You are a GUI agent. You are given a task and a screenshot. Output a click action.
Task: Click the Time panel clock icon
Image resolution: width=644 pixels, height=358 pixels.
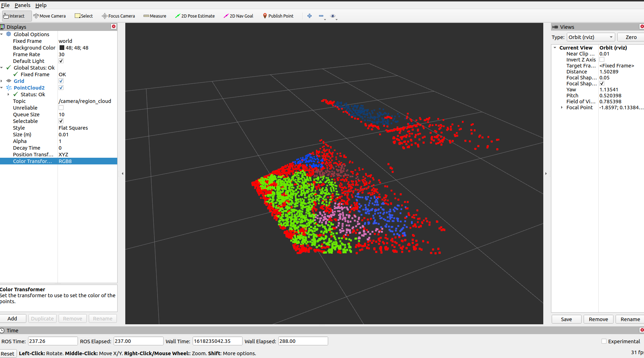pyautogui.click(x=2, y=330)
